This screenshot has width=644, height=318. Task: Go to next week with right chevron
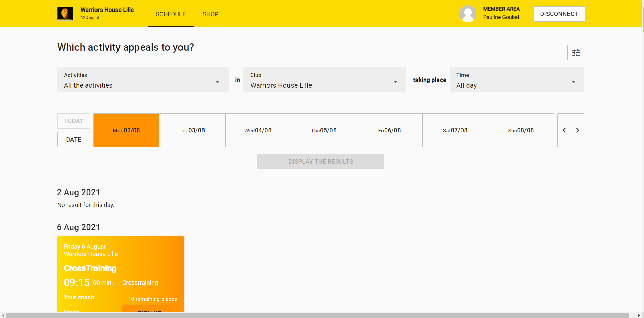pyautogui.click(x=578, y=130)
